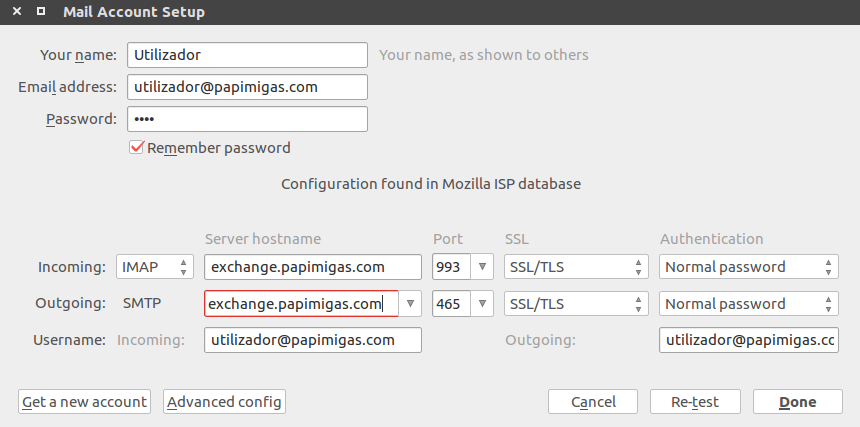Click the outgoing username field
This screenshot has height=427, width=860.
pyautogui.click(x=748, y=340)
